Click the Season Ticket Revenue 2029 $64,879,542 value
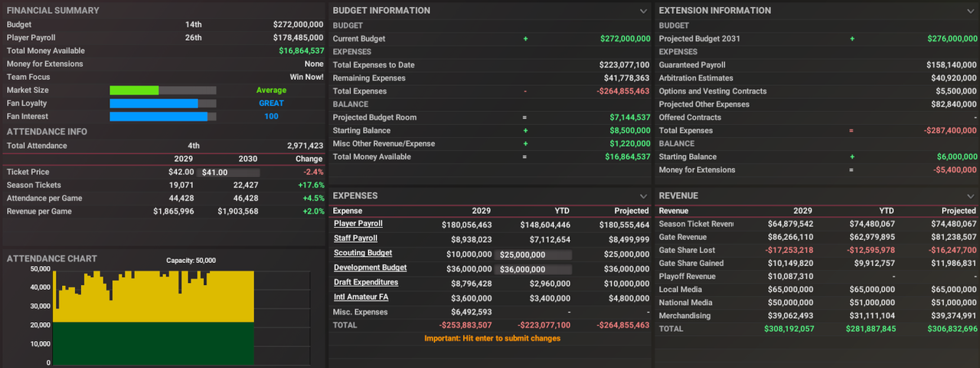Viewport: 980px width, 368px height. (791, 224)
